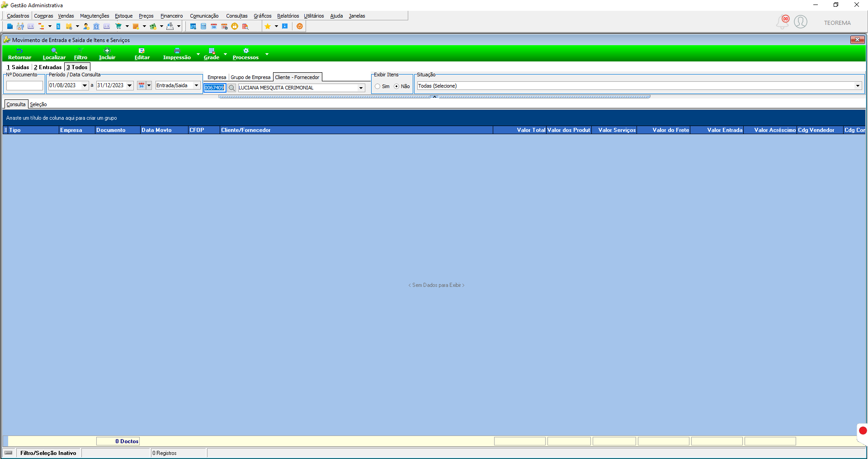The height and width of the screenshot is (459, 868).
Task: Open the notifications bell icon
Action: click(783, 22)
